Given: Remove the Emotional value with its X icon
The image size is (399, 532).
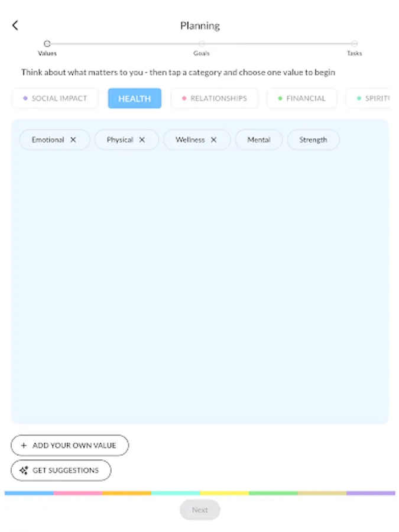Looking at the screenshot, I should (73, 140).
